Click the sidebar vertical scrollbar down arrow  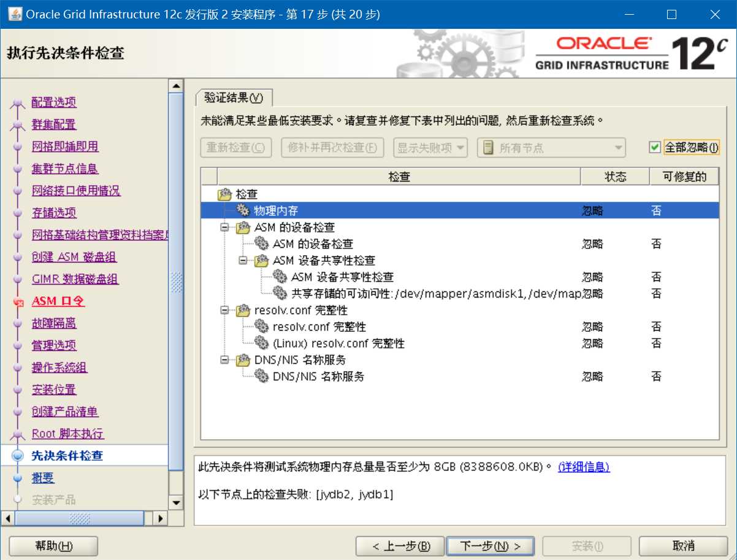[x=176, y=503]
